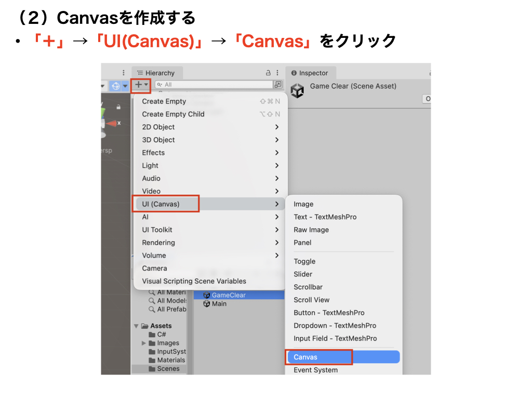This screenshot has height=399, width=532.
Task: Select the Hierarchy tab
Action: pos(156,73)
